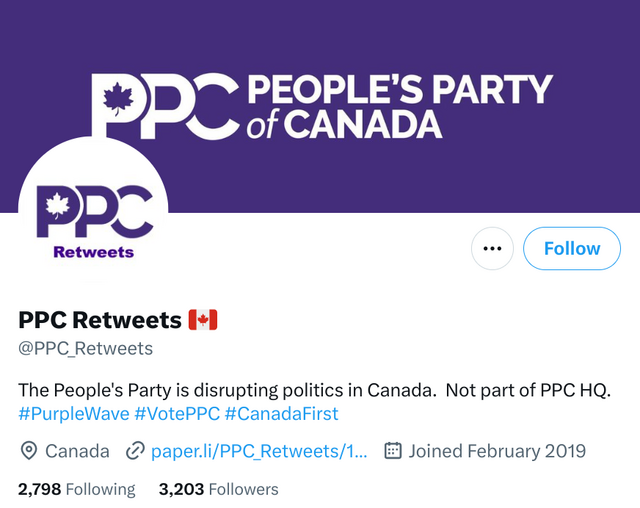Viewport: 640px width, 508px height.
Task: View the 2,798 Following list
Action: coord(77,489)
